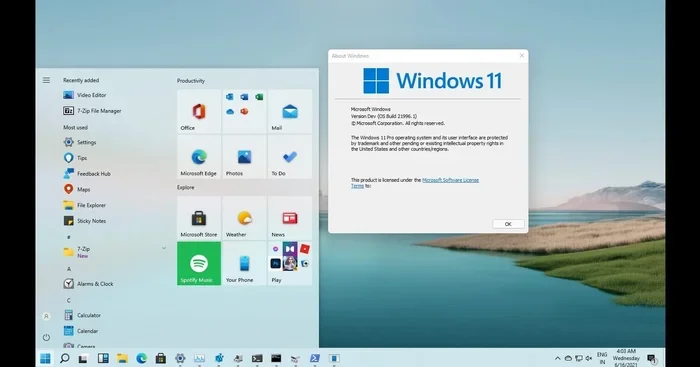The image size is (700, 367).
Task: Open network status in system tray
Action: coord(579,358)
